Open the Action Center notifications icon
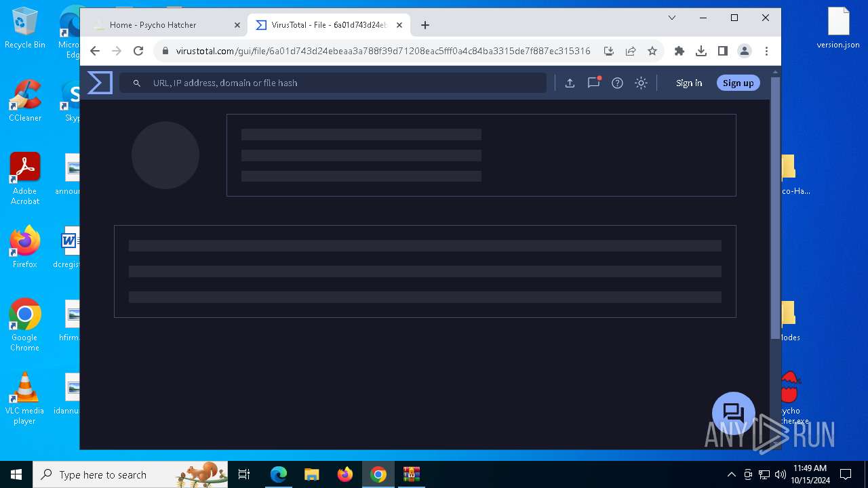868x488 pixels. pos(846,474)
